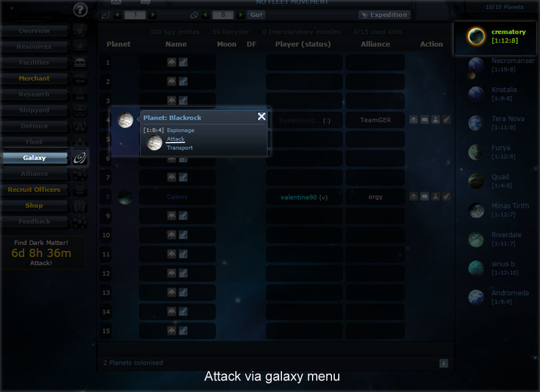Choose Transport in the Blackrock popup
This screenshot has height=392, width=540.
180,148
